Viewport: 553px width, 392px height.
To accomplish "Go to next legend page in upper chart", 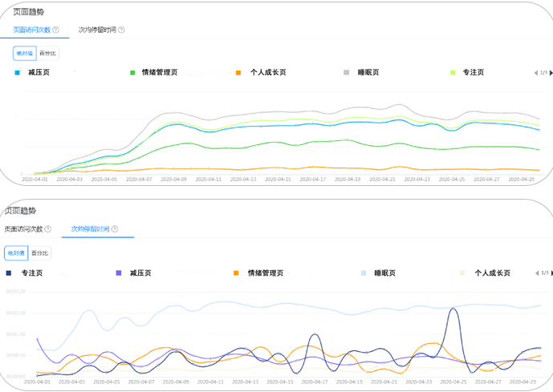I will pyautogui.click(x=550, y=73).
